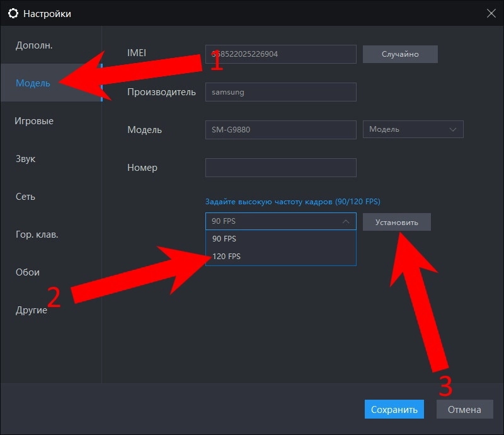Viewport: 504px width, 435px height.
Task: Switch to the Обои tab
Action: coord(28,272)
